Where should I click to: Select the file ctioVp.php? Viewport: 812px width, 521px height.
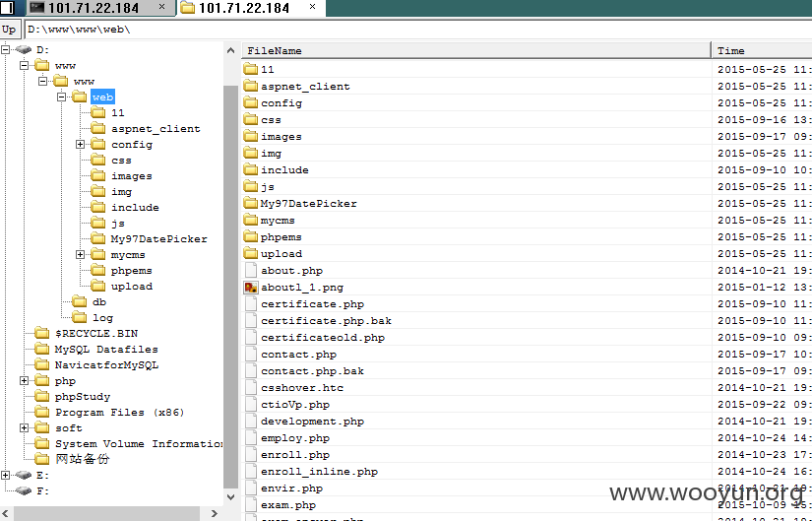[x=295, y=405]
